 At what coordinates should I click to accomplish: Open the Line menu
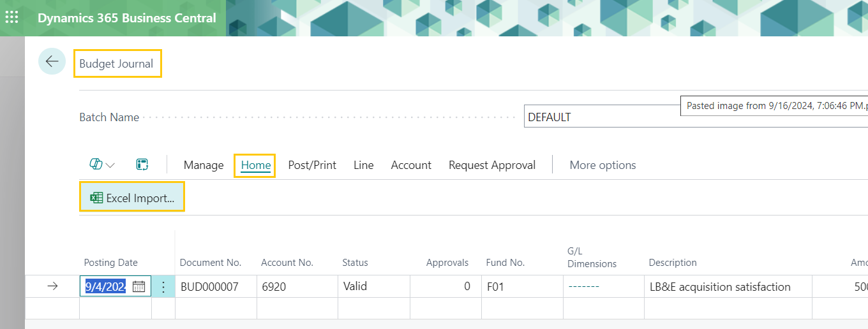coord(363,165)
